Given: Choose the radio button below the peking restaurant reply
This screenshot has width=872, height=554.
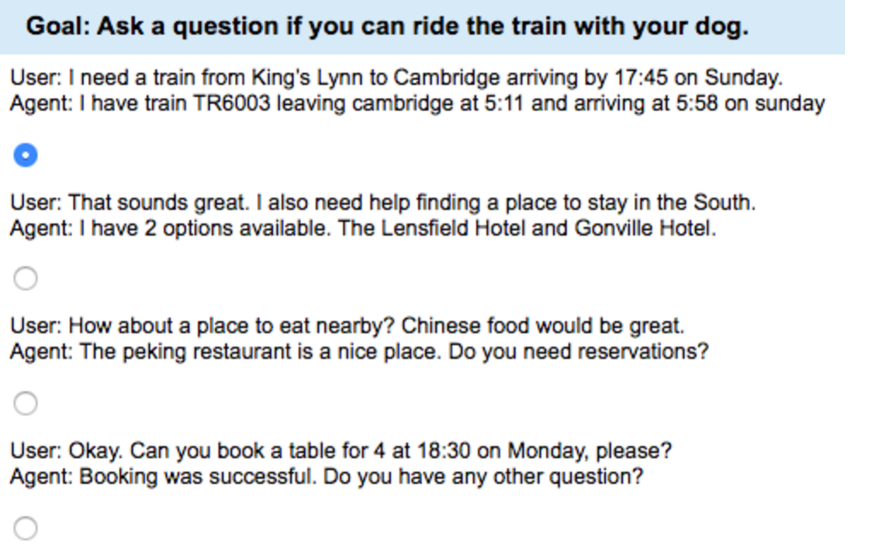Looking at the screenshot, I should click(x=26, y=403).
